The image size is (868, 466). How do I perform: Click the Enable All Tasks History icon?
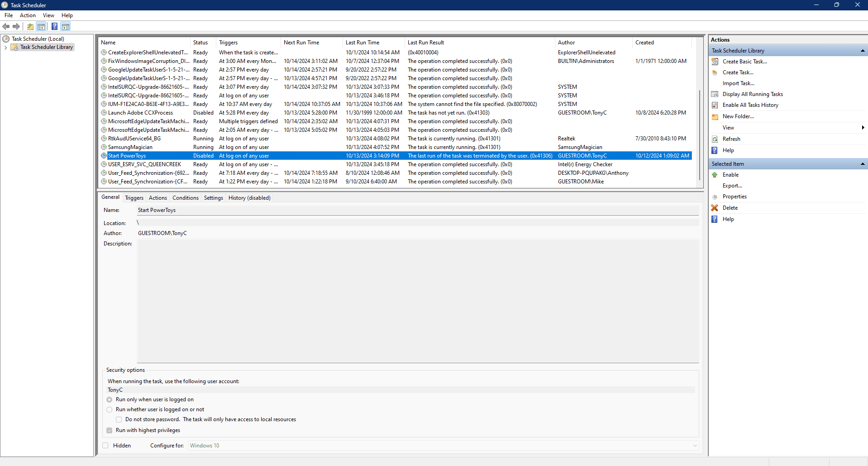(x=715, y=105)
